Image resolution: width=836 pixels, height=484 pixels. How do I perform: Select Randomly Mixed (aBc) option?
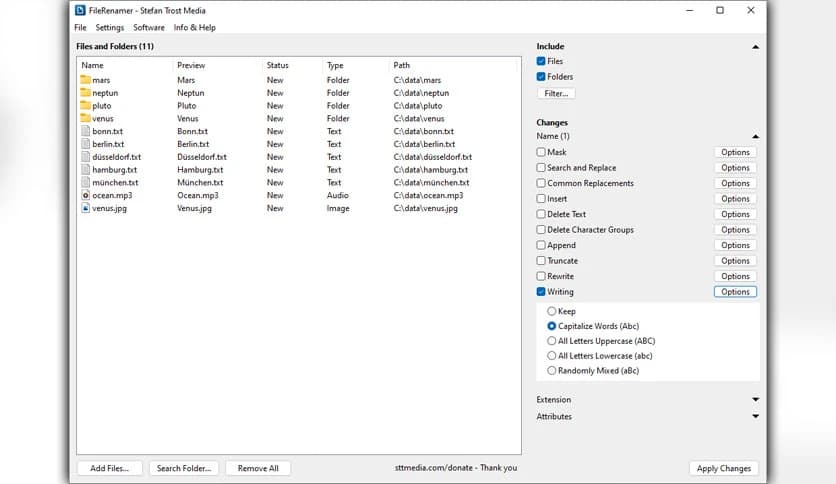pyautogui.click(x=552, y=370)
